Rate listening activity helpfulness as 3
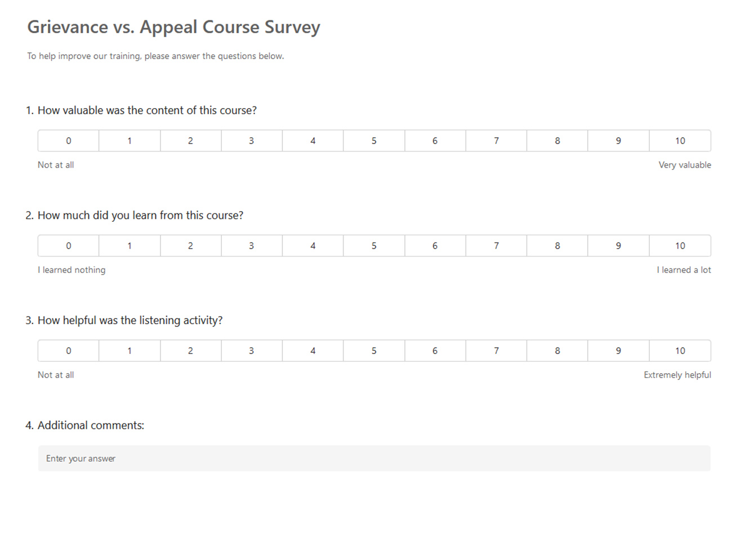 [x=252, y=351]
